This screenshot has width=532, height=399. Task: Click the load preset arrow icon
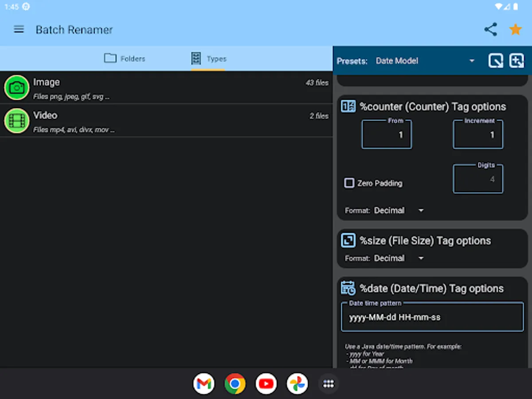(495, 61)
